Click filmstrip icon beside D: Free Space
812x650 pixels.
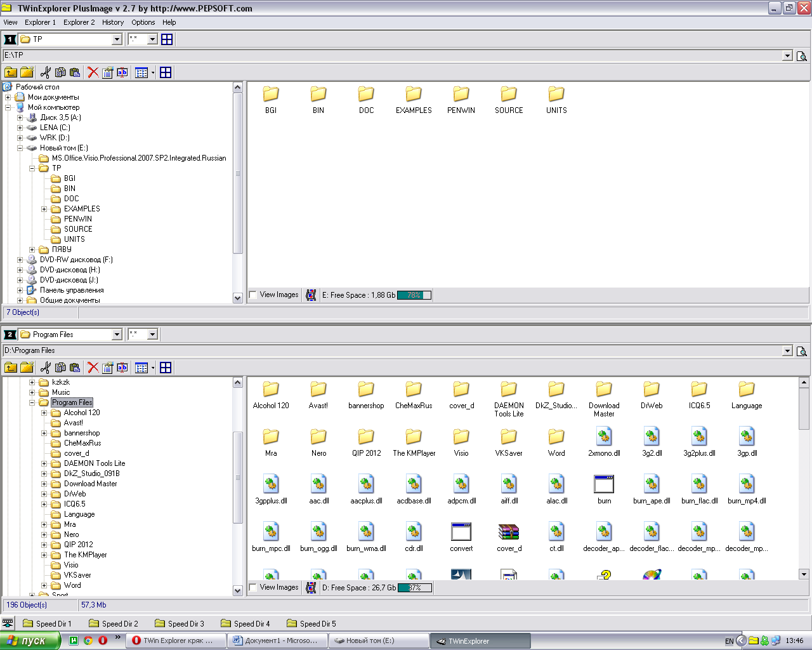[311, 588]
